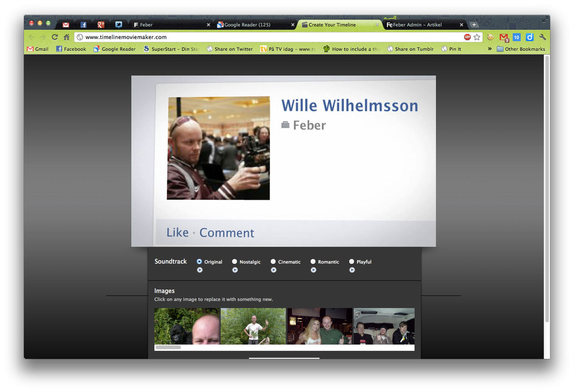Click the Facebook bookmark link
Screen dimensions: 574x392
tap(71, 49)
